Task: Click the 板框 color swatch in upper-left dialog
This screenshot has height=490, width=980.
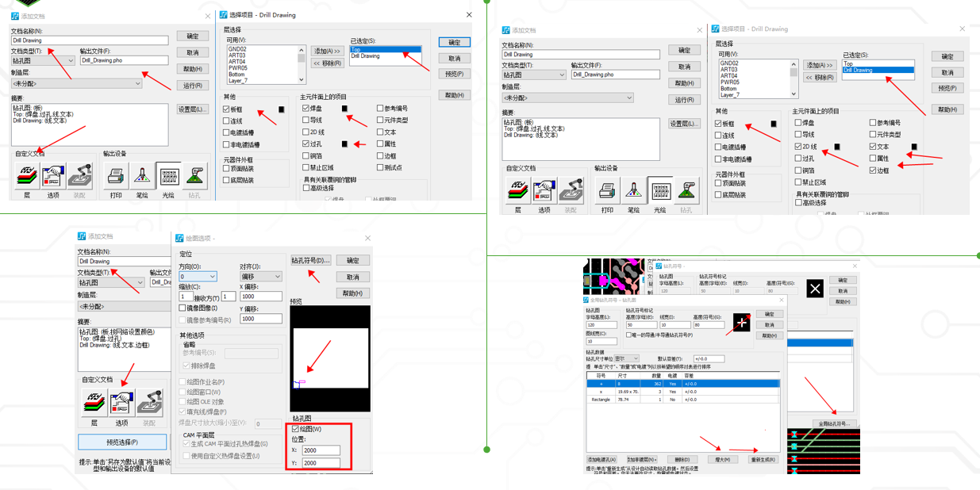Action: click(281, 109)
